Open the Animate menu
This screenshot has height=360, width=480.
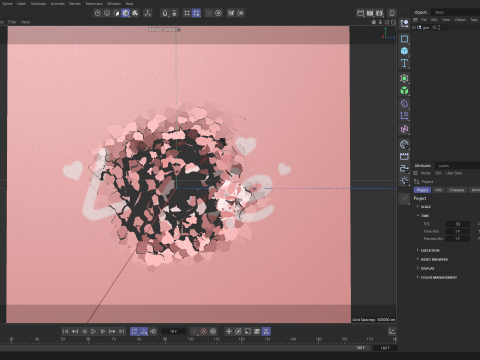pos(58,4)
